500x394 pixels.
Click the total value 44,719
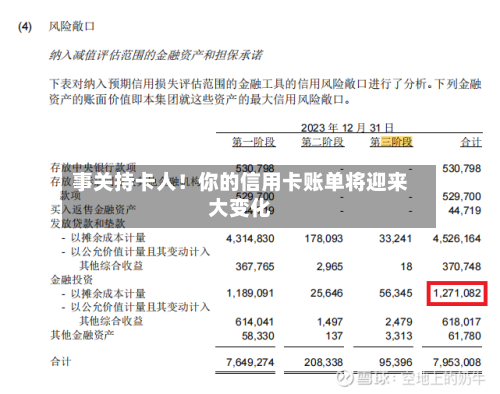pyautogui.click(x=465, y=210)
